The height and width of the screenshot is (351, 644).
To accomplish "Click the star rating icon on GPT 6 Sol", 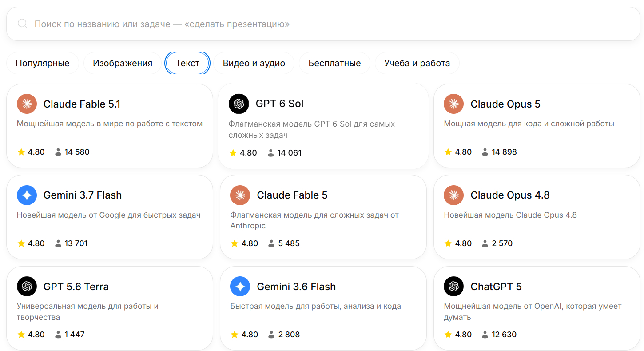I will coord(233,153).
